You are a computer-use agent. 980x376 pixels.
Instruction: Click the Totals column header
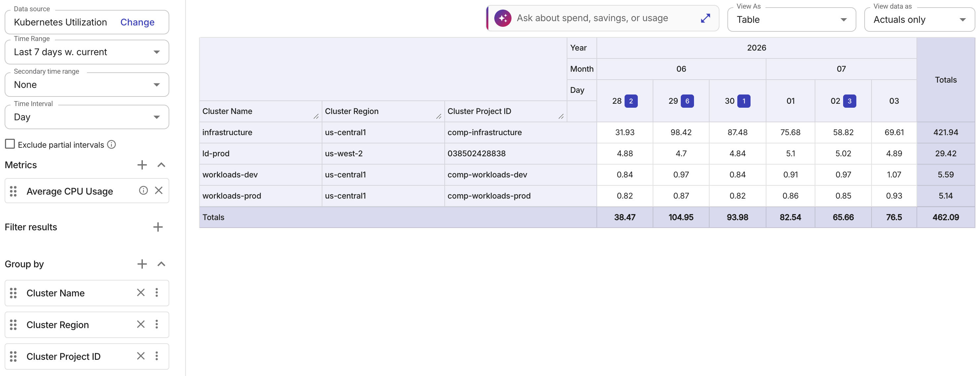[x=945, y=80]
